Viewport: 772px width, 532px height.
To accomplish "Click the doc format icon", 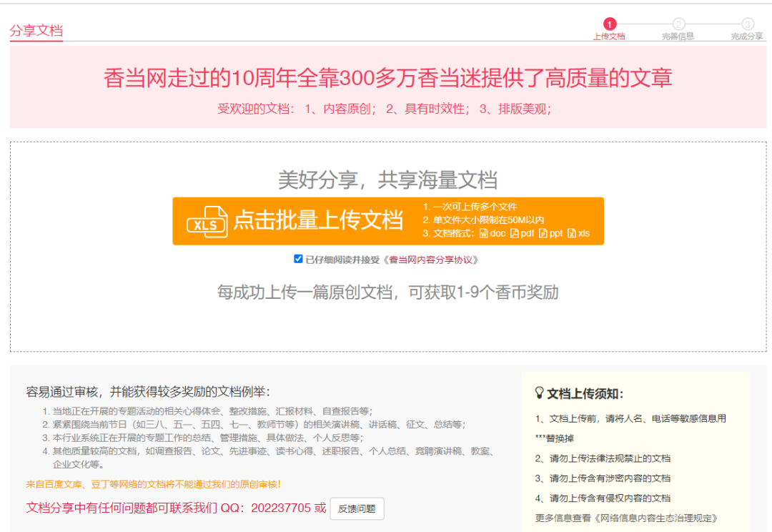I will pos(484,234).
